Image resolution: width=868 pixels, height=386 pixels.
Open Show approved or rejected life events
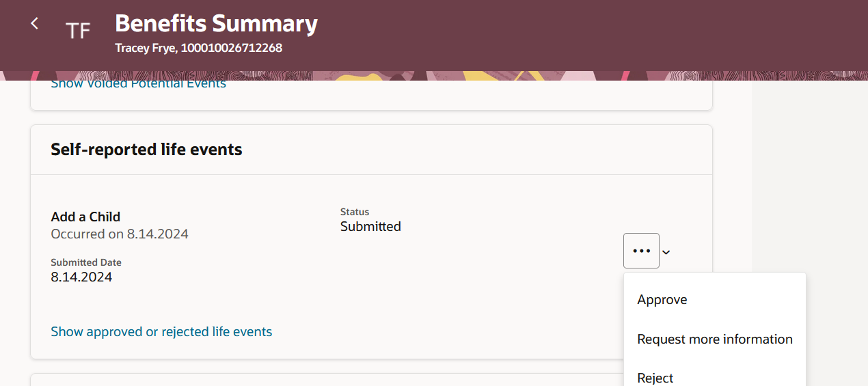click(x=161, y=331)
